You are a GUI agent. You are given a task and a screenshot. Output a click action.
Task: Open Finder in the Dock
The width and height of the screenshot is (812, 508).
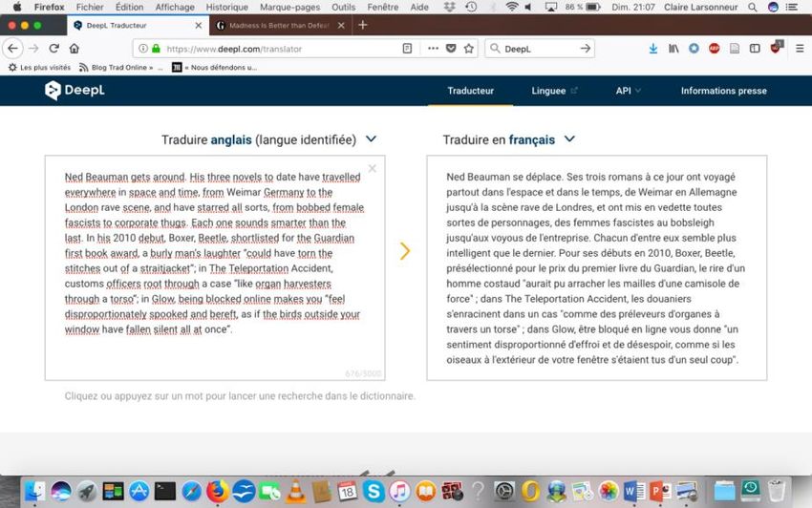pos(34,491)
